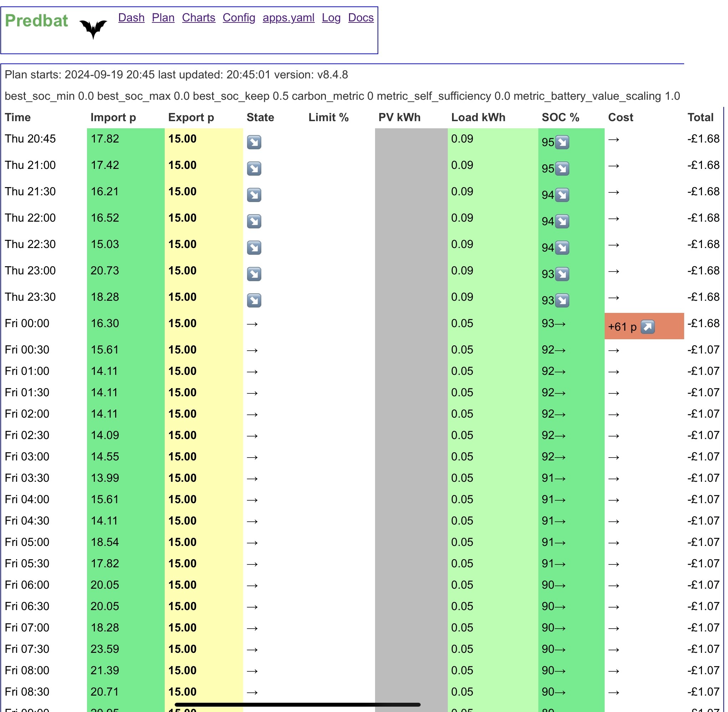Click the Export p column header
The width and height of the screenshot is (728, 712).
click(191, 118)
